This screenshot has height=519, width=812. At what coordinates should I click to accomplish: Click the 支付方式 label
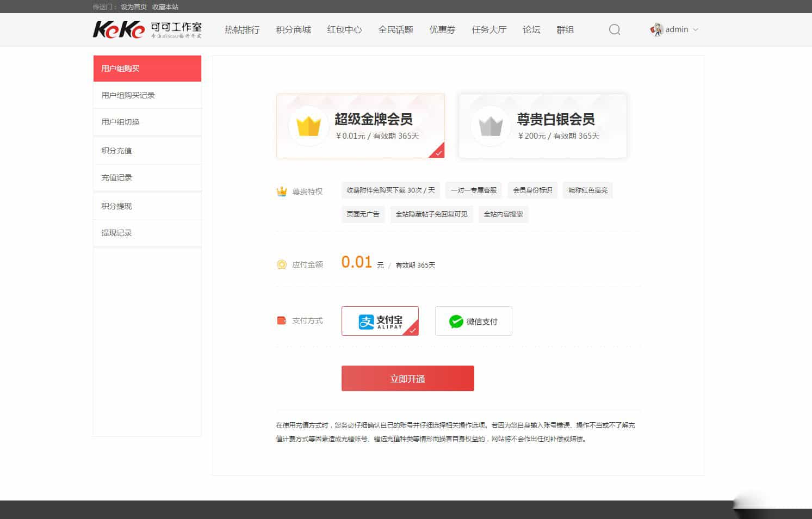tap(307, 320)
